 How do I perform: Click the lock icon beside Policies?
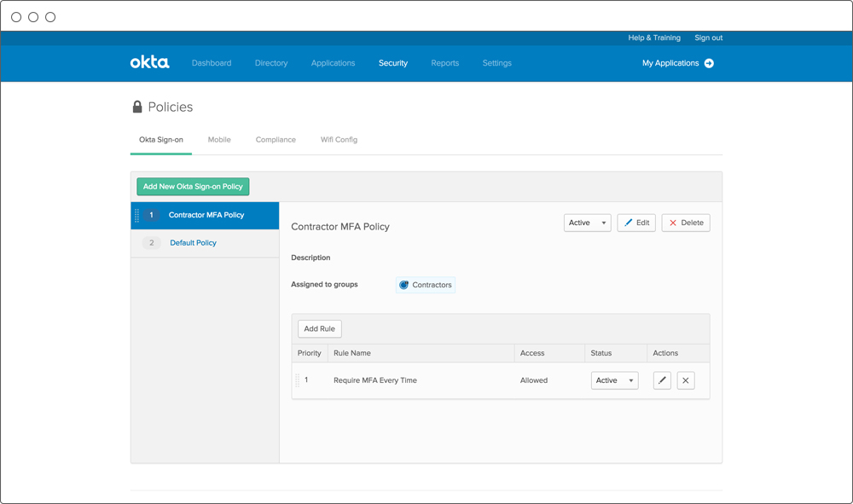coord(137,107)
